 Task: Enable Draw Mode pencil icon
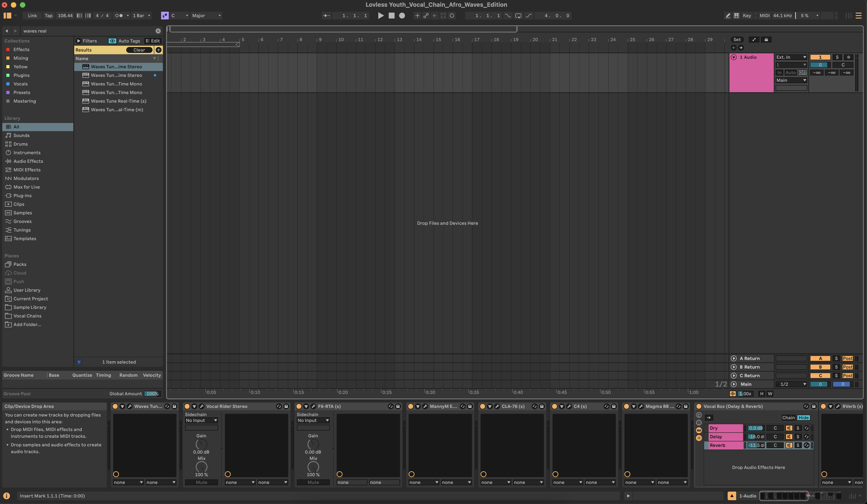pos(728,16)
